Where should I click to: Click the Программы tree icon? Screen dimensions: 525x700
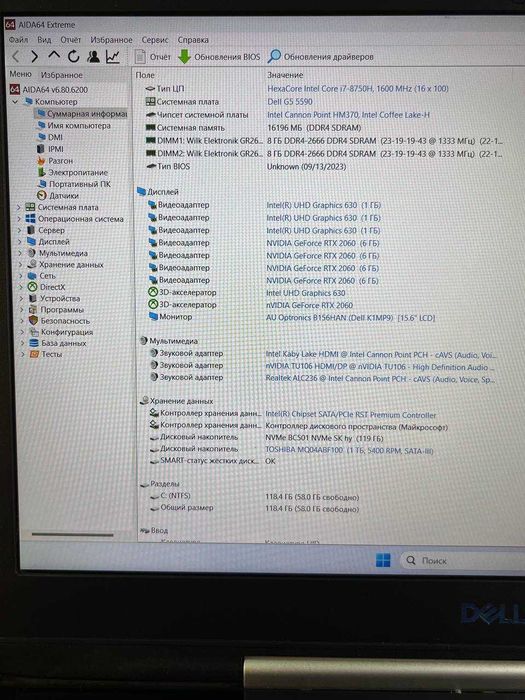click(33, 309)
